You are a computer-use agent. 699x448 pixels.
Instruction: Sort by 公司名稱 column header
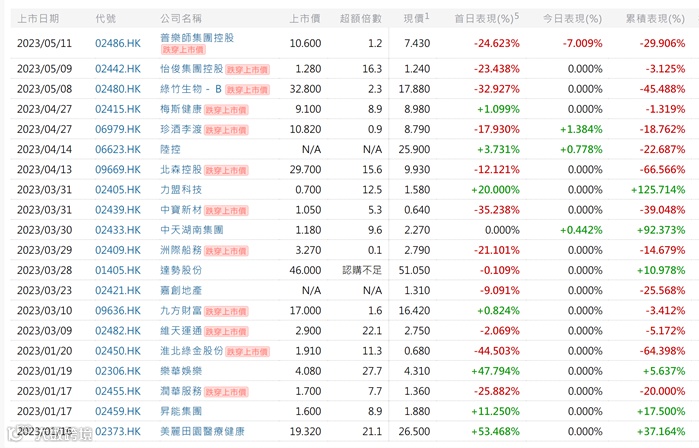pyautogui.click(x=181, y=19)
